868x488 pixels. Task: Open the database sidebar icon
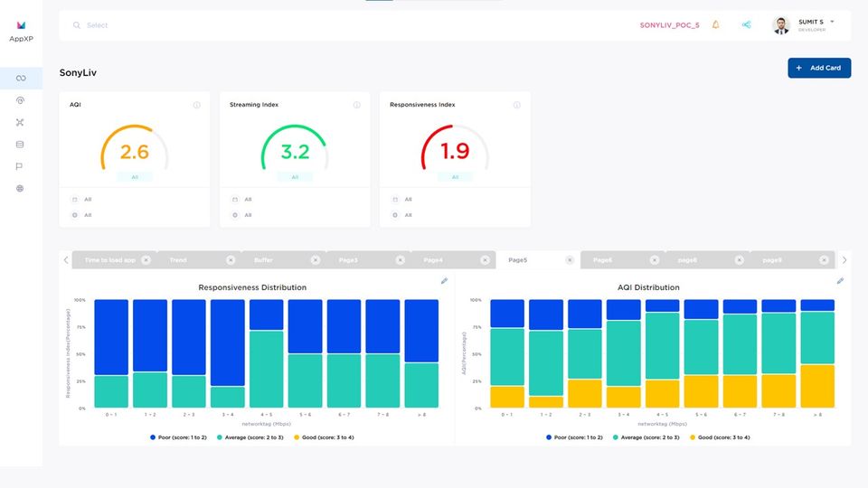[x=20, y=145]
